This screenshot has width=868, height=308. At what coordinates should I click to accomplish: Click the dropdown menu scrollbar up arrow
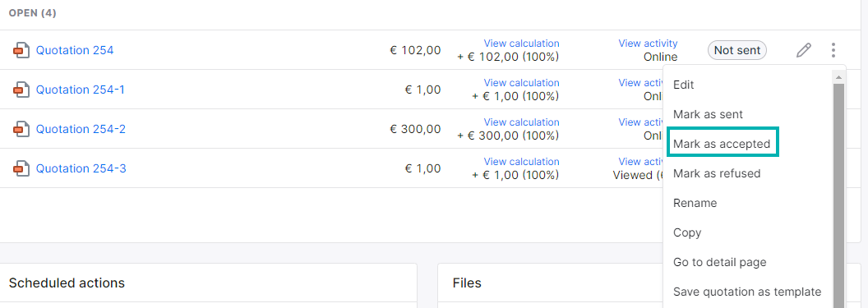[838, 77]
